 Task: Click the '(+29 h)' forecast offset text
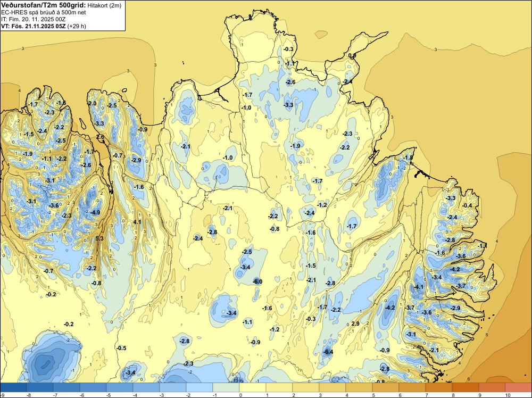tap(76, 26)
